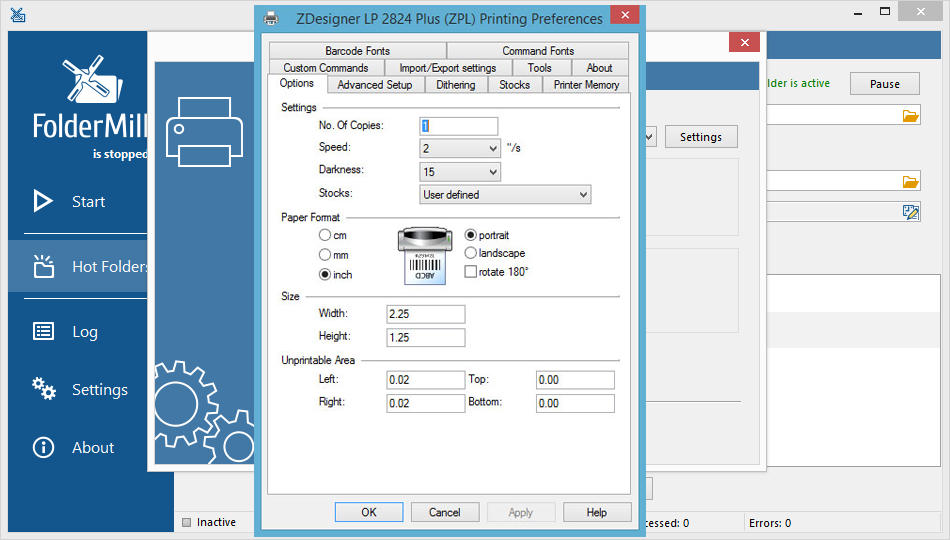Toggle the Inactive checkbox in status bar
This screenshot has height=540, width=950.
187,522
